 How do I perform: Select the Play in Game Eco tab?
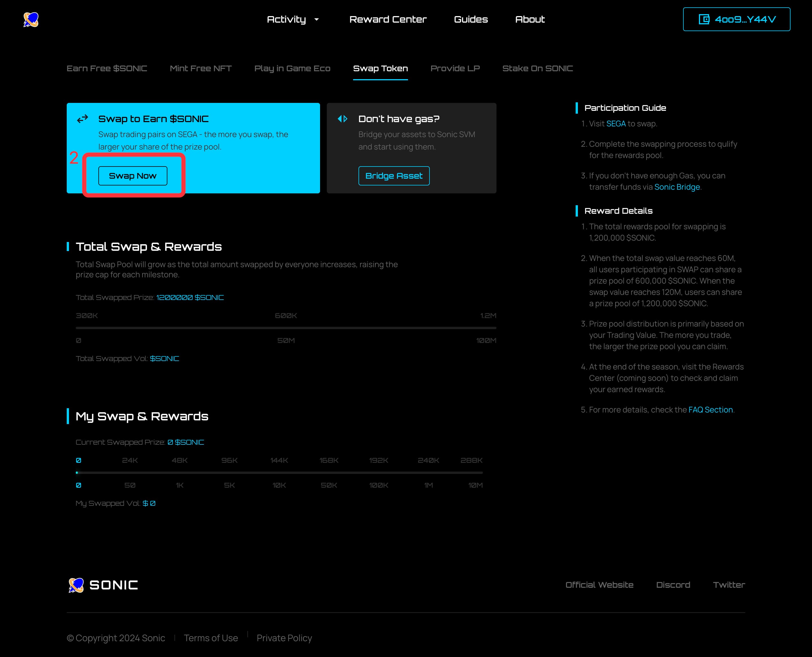tap(292, 68)
